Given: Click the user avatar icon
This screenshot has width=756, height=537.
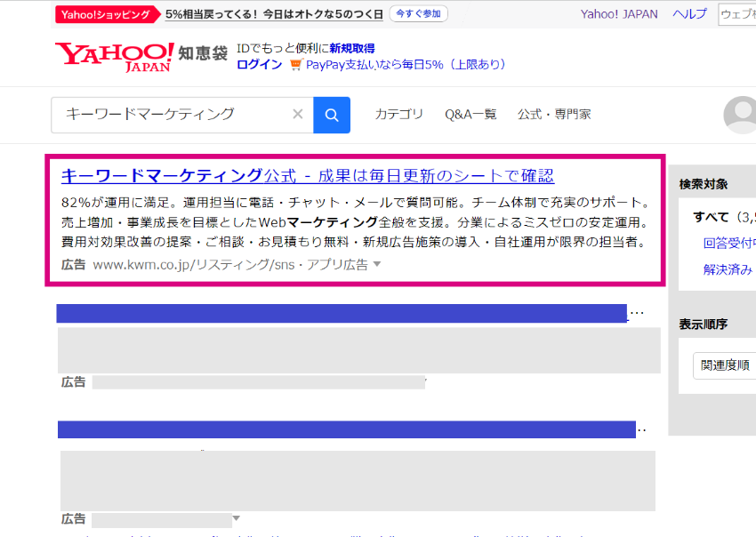Looking at the screenshot, I should tap(741, 115).
